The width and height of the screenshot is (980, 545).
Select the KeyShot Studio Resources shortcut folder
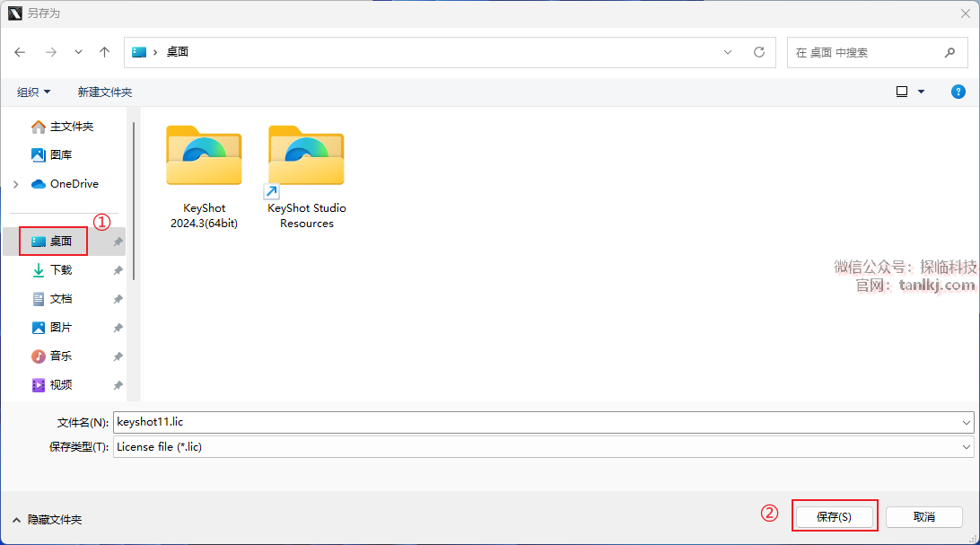[x=306, y=178]
